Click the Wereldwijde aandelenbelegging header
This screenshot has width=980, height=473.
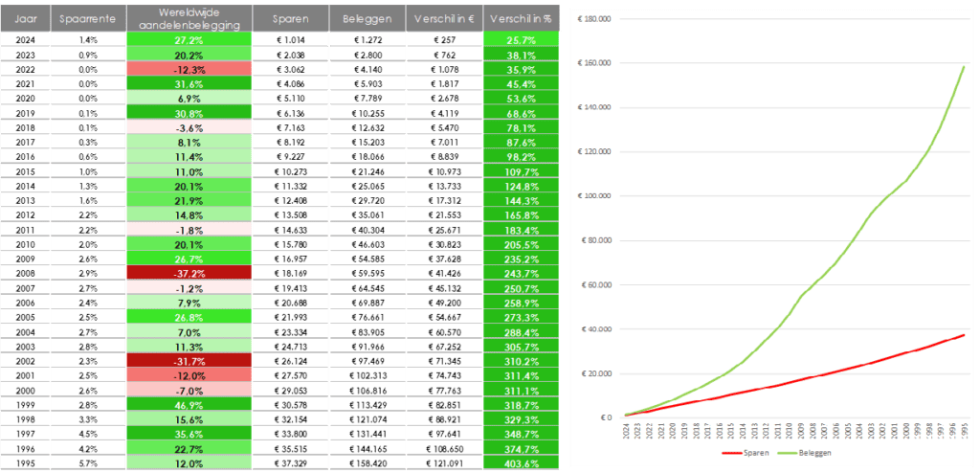coord(189,17)
